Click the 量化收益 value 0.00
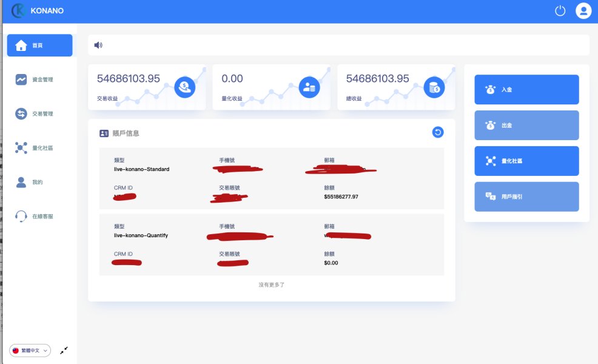598x364 pixels. click(232, 79)
